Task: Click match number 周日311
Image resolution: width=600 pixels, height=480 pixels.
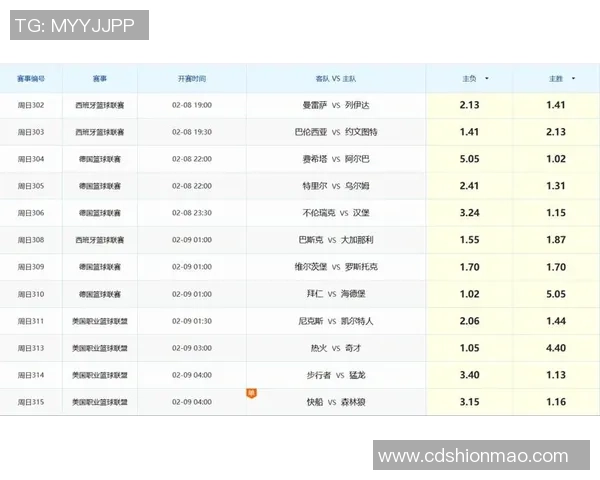Action: [31, 321]
